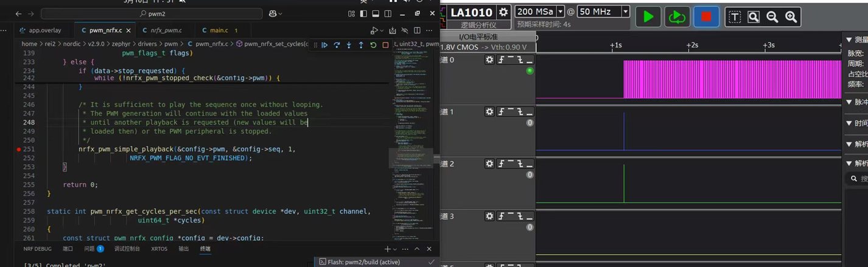This screenshot has width=868, height=267.
Task: Select Flash: pwm2/build terminal task
Action: tap(376, 262)
